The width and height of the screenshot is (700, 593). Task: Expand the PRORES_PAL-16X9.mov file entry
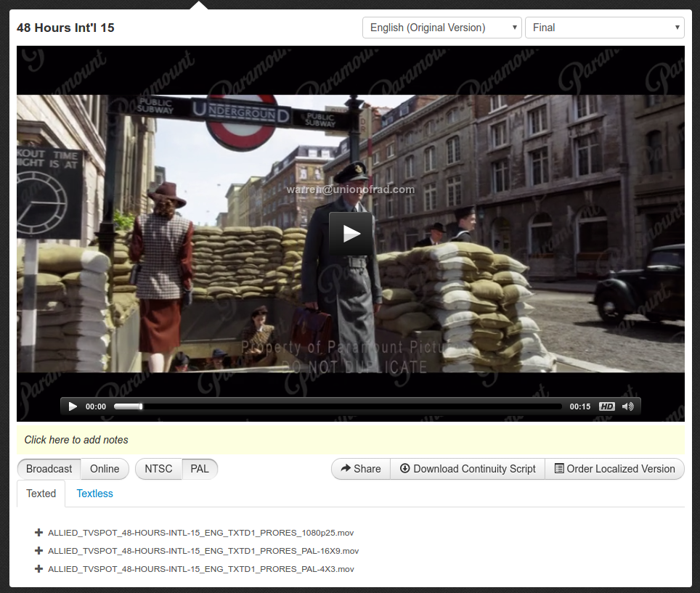pos(38,551)
